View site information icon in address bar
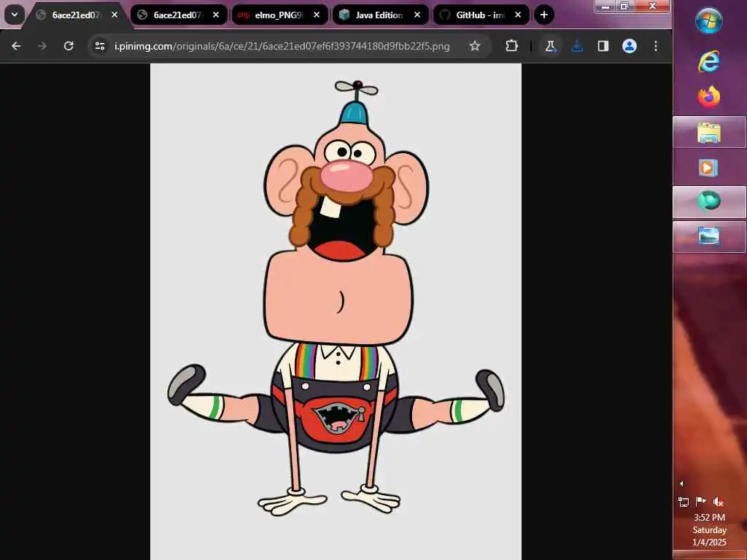The height and width of the screenshot is (560, 747). (x=99, y=46)
